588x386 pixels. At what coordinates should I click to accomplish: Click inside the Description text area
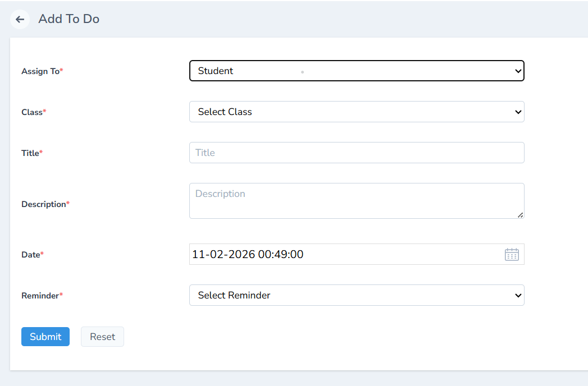357,200
